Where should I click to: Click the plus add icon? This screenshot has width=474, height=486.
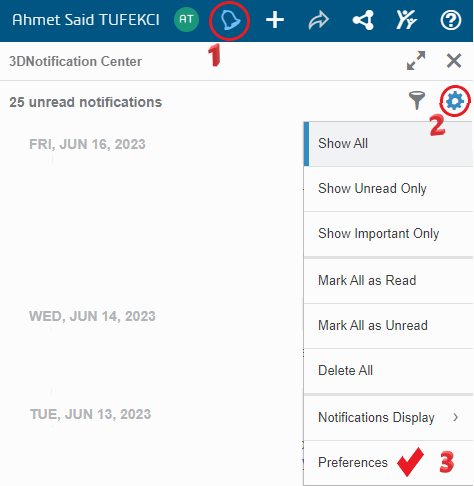(275, 20)
